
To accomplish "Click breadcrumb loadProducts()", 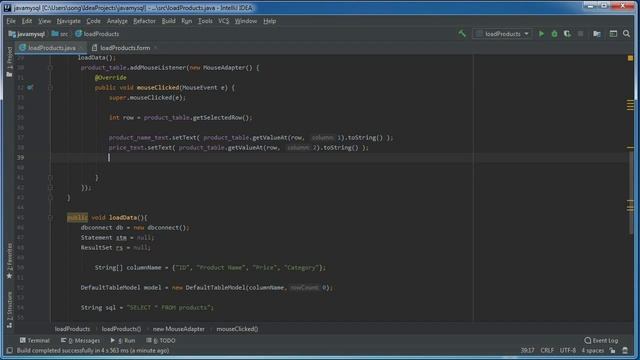I will pyautogui.click(x=121, y=329).
